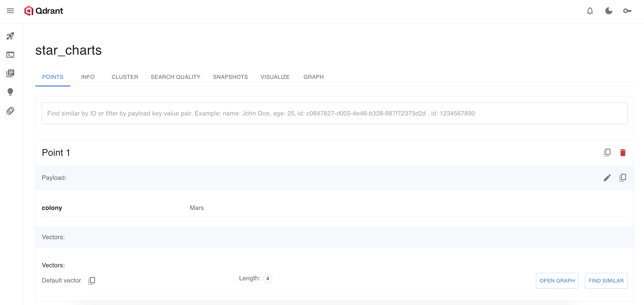Click FIND SIMILAR for Point 1
Viewport: 644px width, 305px height.
(x=606, y=281)
